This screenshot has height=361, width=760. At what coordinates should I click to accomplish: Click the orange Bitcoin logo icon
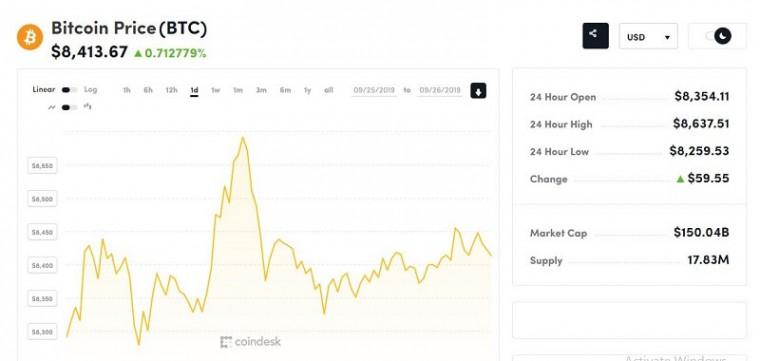point(30,37)
